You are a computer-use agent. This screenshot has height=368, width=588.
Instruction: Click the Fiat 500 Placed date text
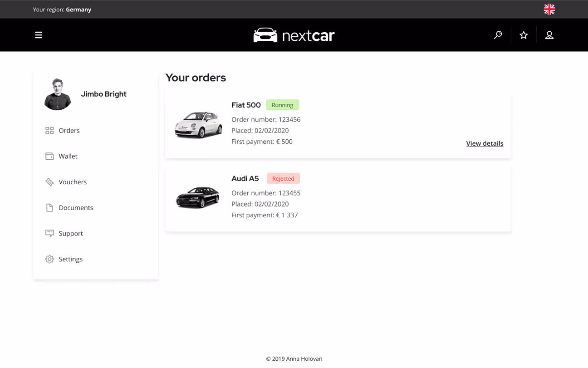(x=260, y=131)
